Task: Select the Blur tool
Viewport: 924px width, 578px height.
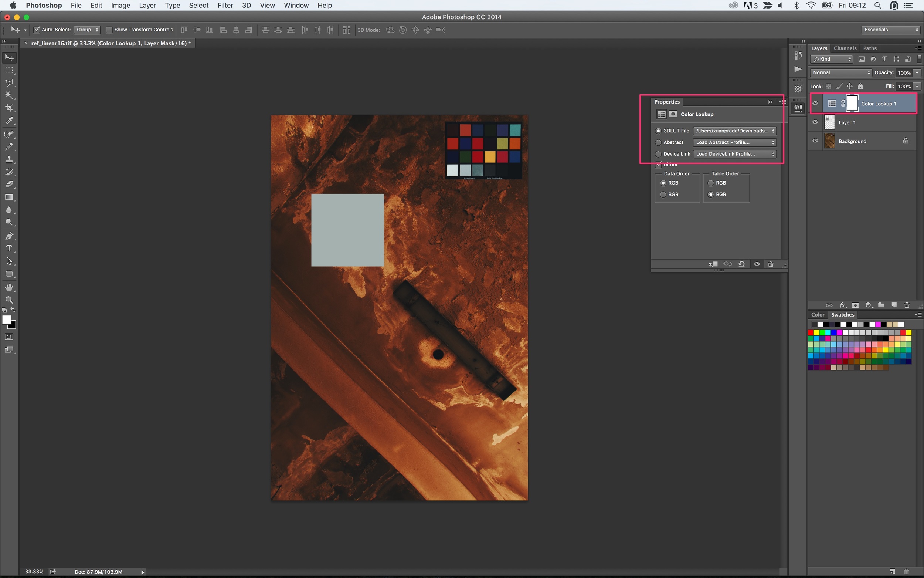Action: click(x=9, y=210)
